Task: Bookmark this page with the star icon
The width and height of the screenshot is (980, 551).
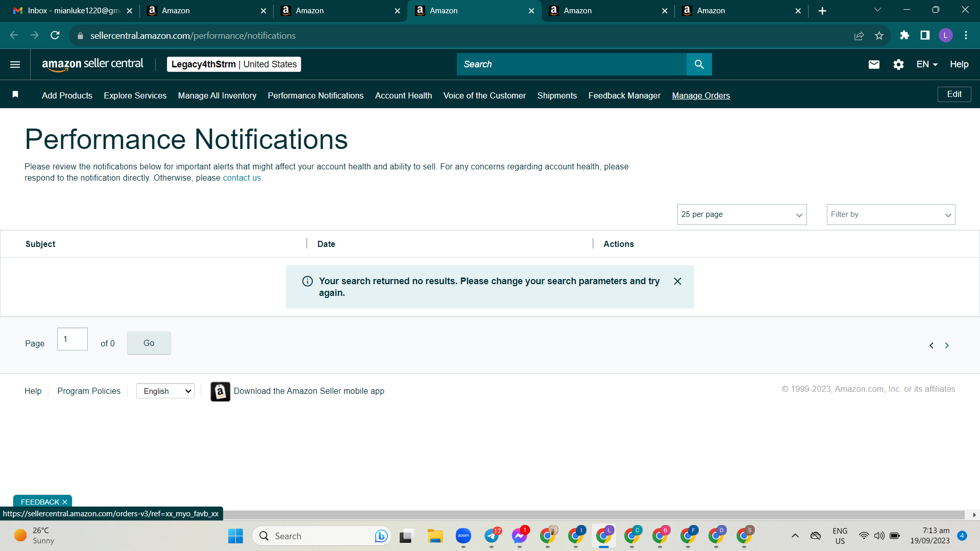Action: pyautogui.click(x=879, y=35)
